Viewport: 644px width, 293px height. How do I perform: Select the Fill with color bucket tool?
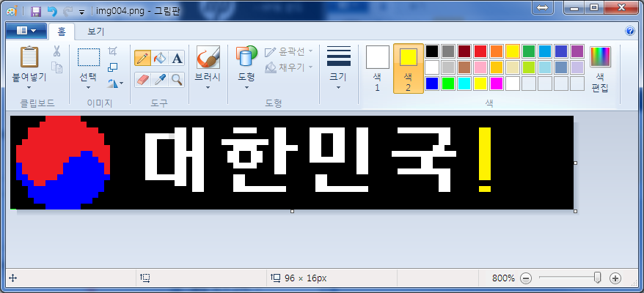[159, 59]
